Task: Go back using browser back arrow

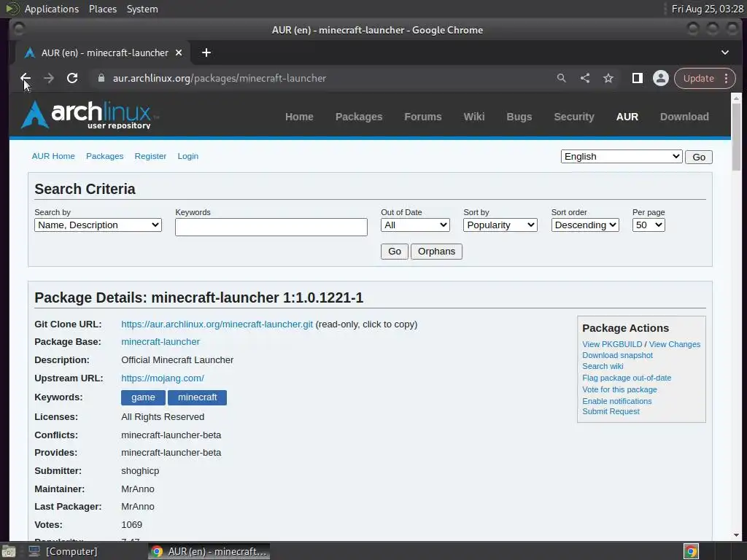Action: tap(26, 78)
